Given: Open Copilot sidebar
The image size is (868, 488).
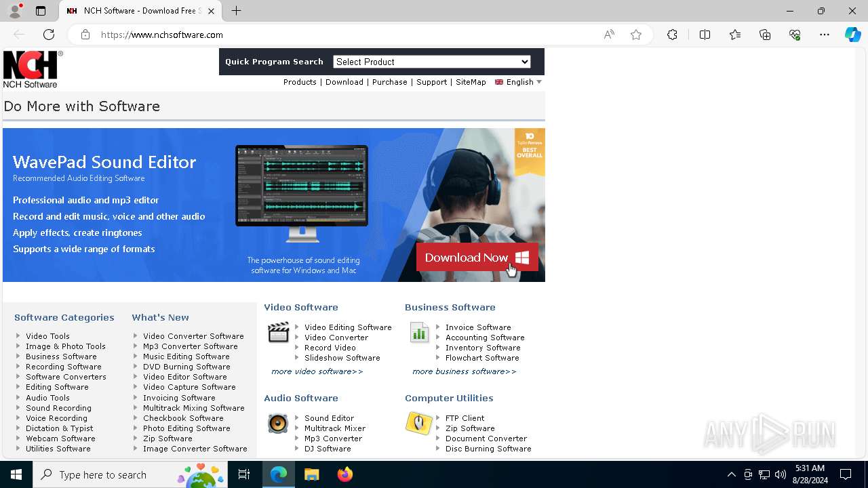Looking at the screenshot, I should (x=852, y=35).
